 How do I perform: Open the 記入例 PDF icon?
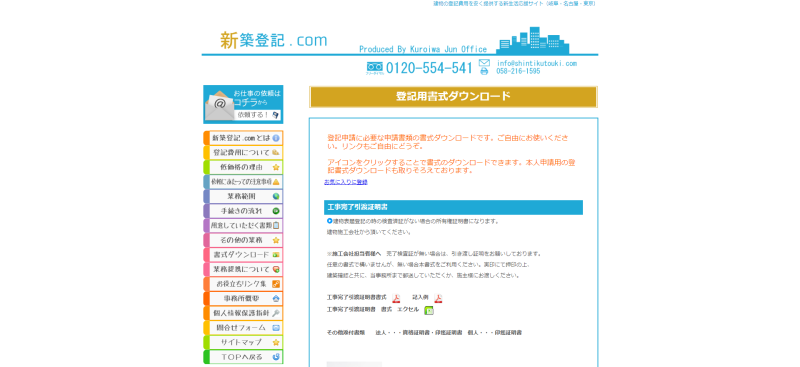438,299
